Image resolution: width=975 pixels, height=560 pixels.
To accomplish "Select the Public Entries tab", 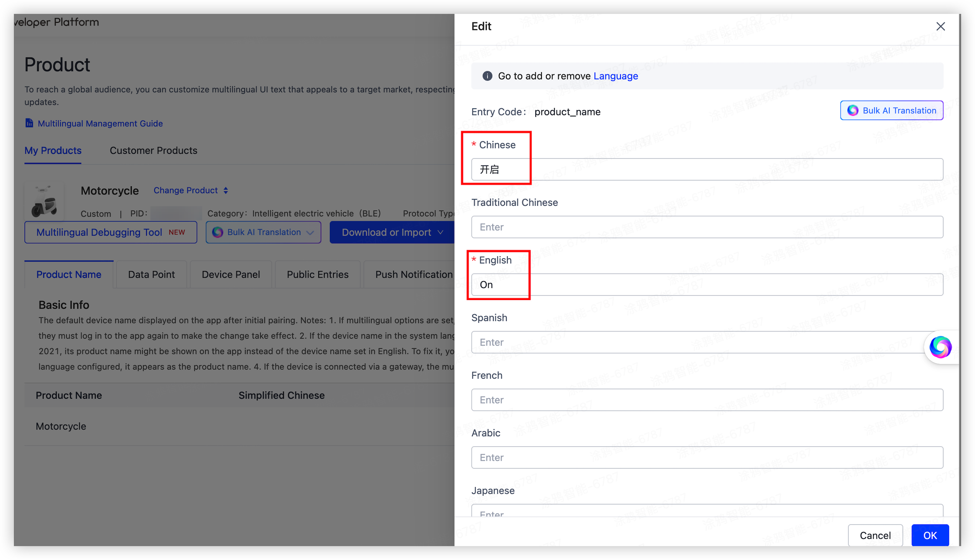I will (x=317, y=274).
